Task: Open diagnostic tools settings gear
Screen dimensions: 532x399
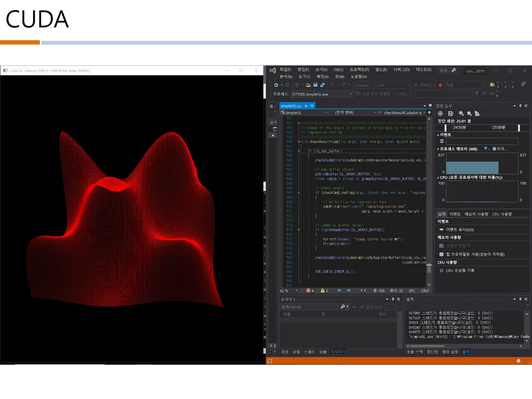Action: (x=440, y=114)
